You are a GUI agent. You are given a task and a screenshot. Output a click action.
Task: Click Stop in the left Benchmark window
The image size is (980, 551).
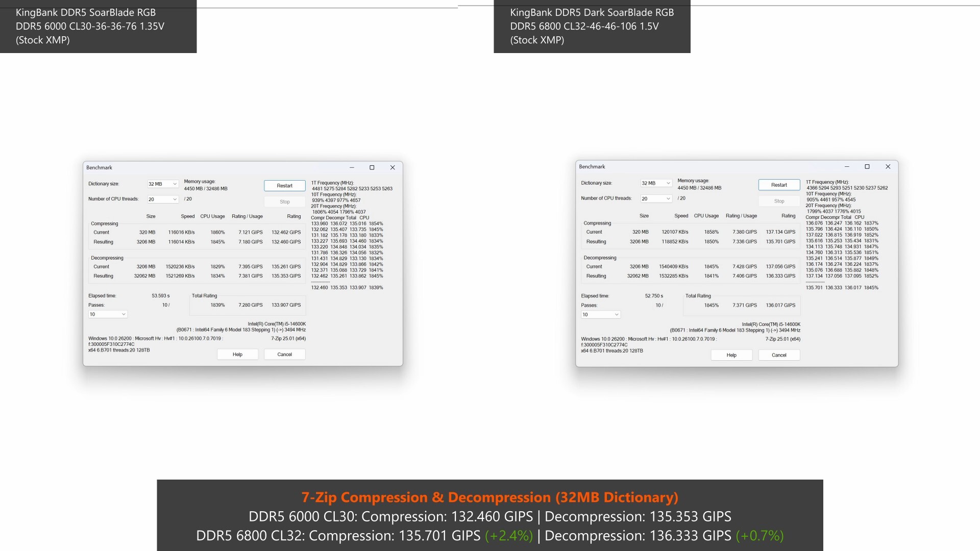(x=284, y=202)
